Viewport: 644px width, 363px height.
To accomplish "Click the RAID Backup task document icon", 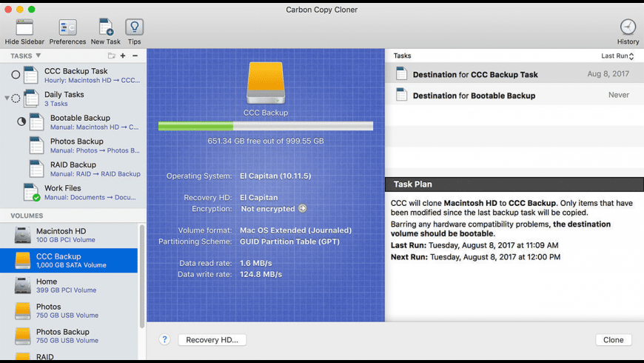I will coord(36,169).
